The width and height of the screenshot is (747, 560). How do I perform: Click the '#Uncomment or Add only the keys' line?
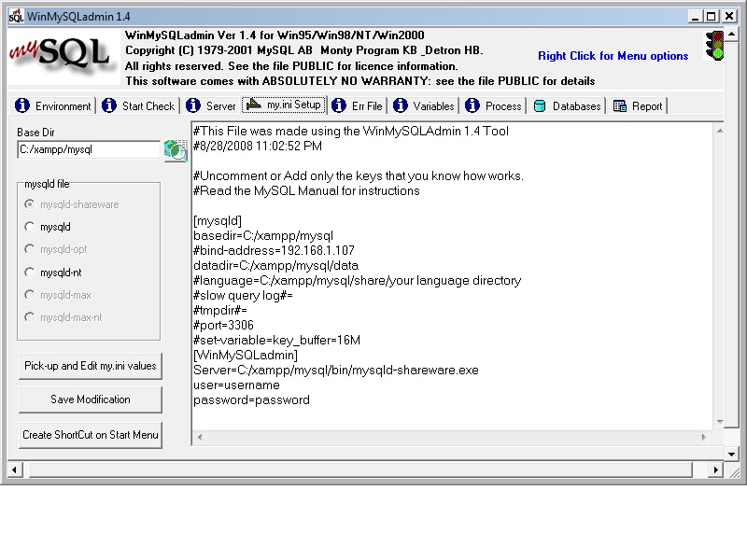pyautogui.click(x=359, y=176)
